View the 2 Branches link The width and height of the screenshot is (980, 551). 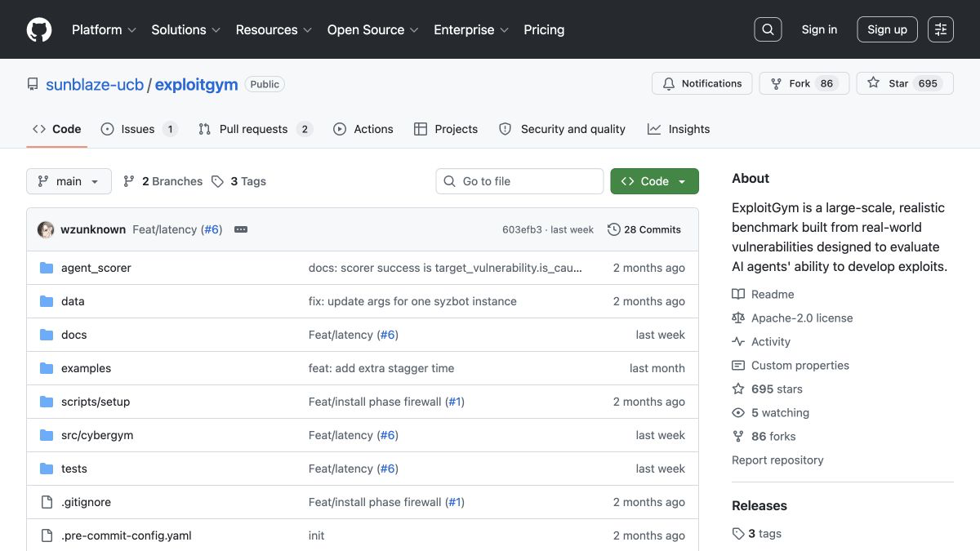pos(163,181)
